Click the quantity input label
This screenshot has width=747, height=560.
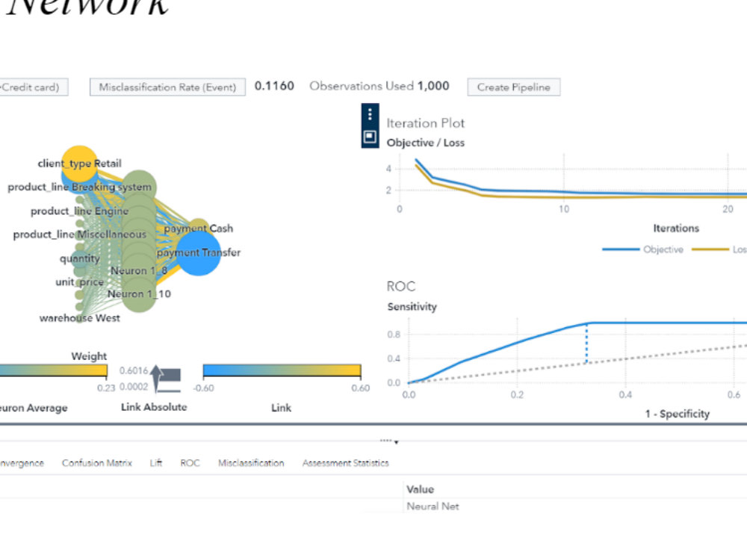click(x=80, y=258)
